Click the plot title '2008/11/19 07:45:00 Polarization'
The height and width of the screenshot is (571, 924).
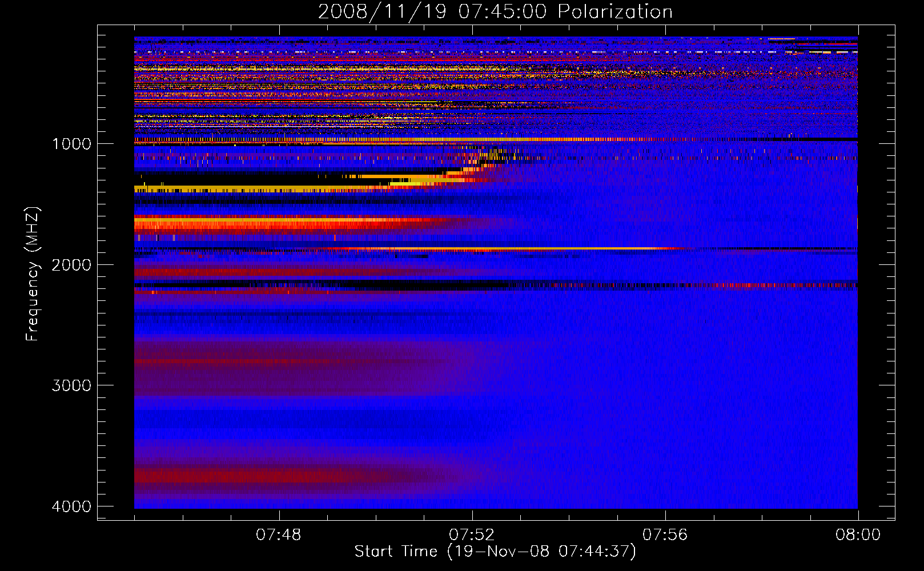(495, 11)
